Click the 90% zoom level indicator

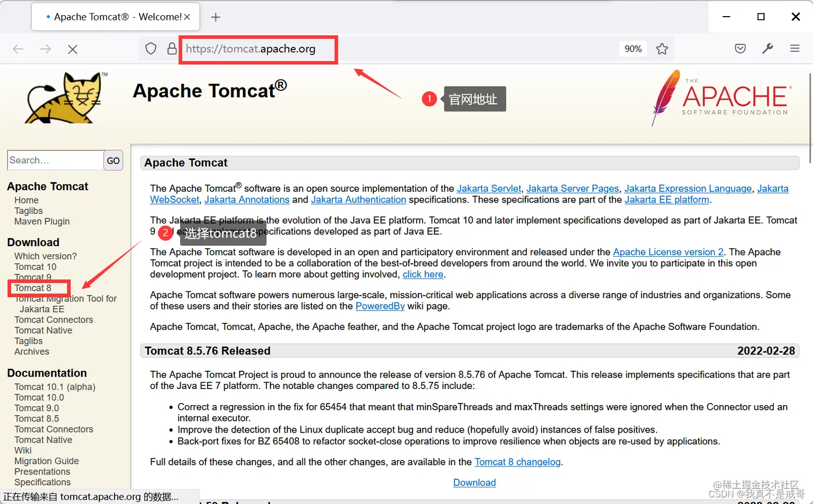pos(633,49)
